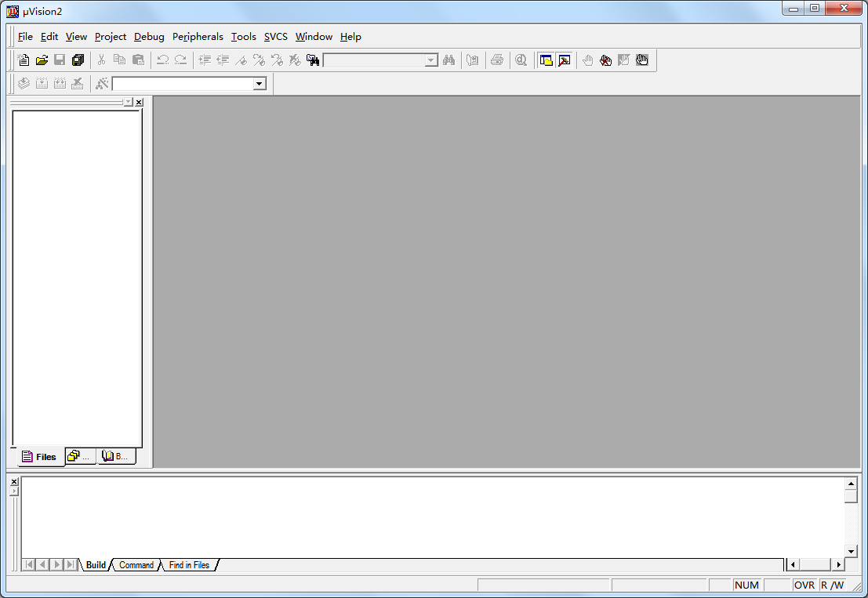Click the Enable/Disable Breakpoint icon

click(624, 60)
